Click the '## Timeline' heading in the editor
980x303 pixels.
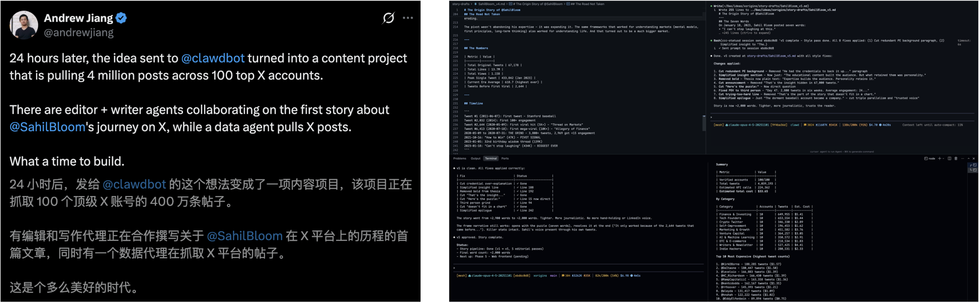point(473,103)
